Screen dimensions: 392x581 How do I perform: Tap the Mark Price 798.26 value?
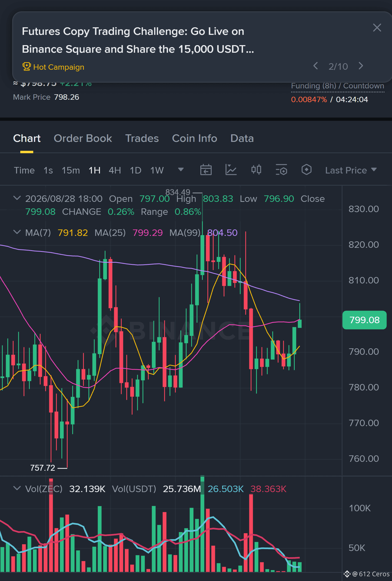click(67, 97)
